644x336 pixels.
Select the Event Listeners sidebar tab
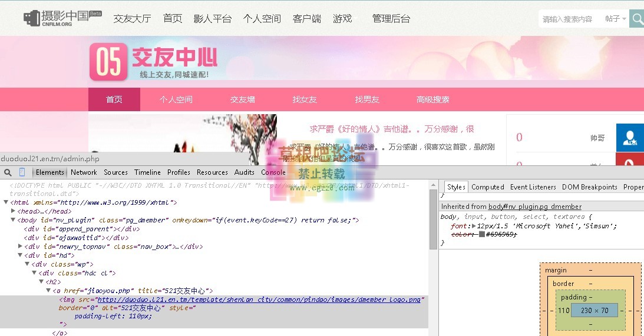pos(533,187)
